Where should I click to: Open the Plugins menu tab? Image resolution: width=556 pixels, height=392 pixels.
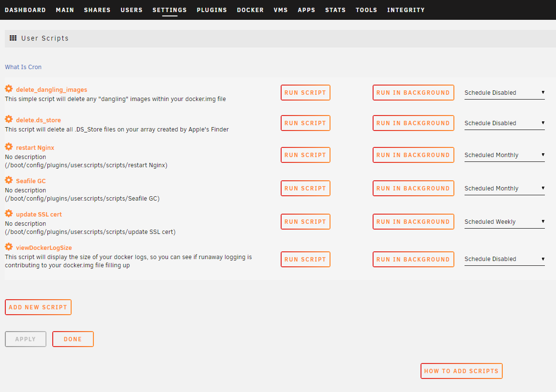click(211, 10)
